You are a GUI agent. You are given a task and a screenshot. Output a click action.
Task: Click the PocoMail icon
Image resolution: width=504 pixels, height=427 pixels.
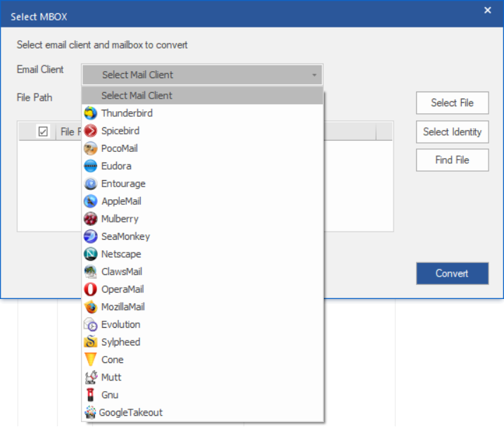(x=90, y=148)
